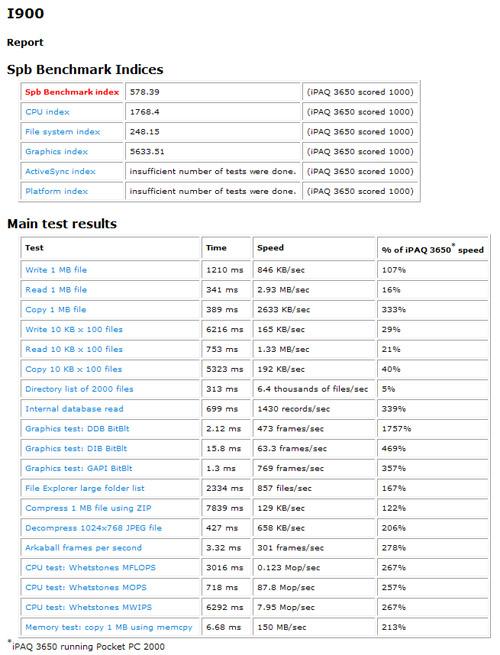
Task: Click the Time column header
Action: click(216, 248)
